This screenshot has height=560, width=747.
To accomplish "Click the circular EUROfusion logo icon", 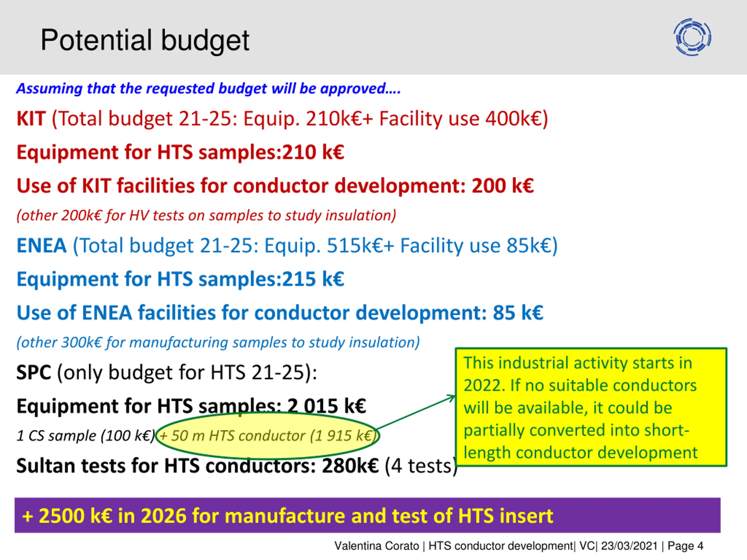I will pos(692,37).
